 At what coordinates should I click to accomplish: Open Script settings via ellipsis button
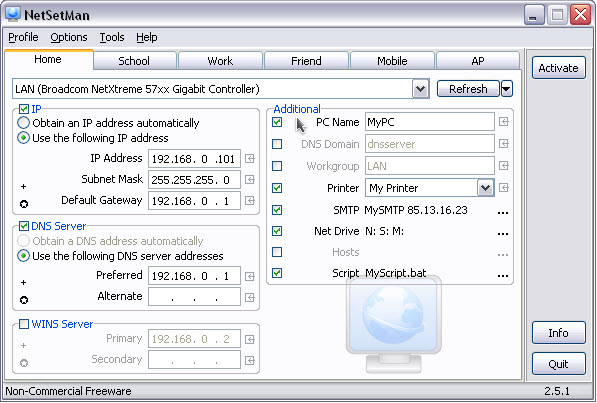tap(503, 275)
